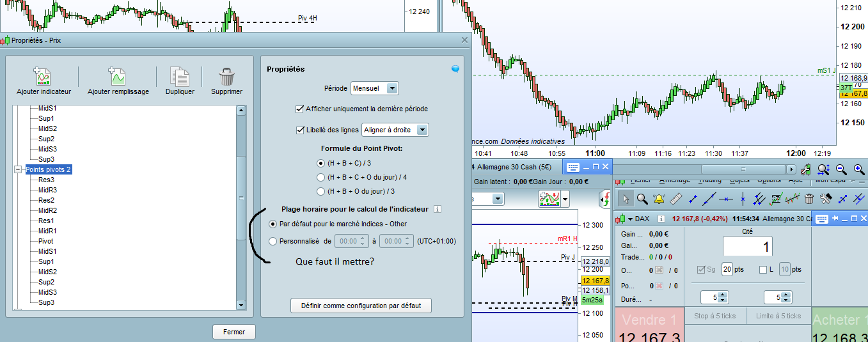
Task: Select formula (H + B + C + O du jour) / 4
Action: [321, 177]
